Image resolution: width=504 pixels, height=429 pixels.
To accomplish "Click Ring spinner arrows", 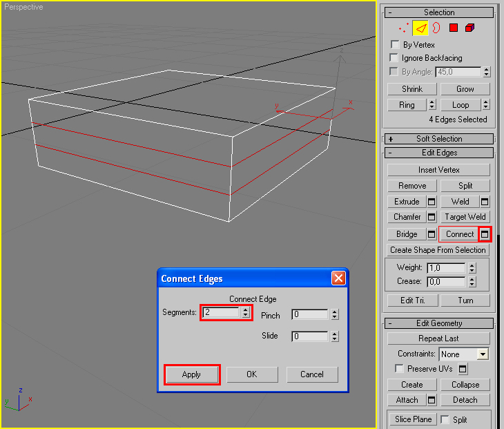I will point(432,104).
